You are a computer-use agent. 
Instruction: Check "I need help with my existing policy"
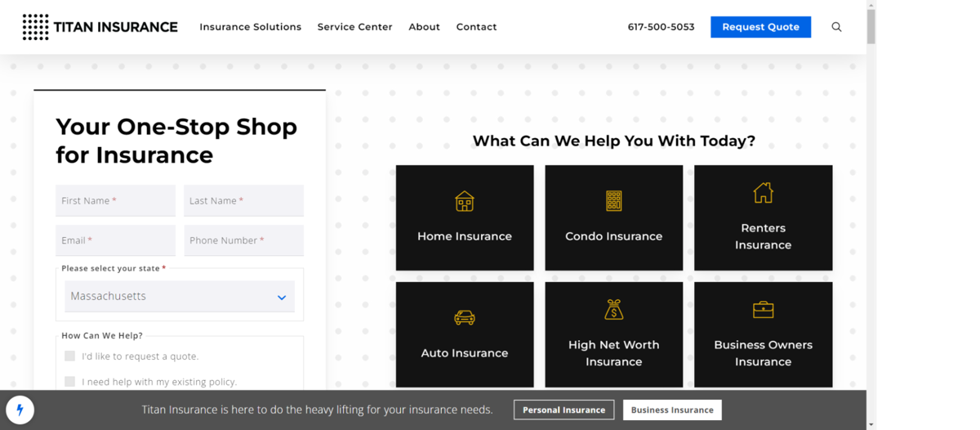(x=69, y=381)
